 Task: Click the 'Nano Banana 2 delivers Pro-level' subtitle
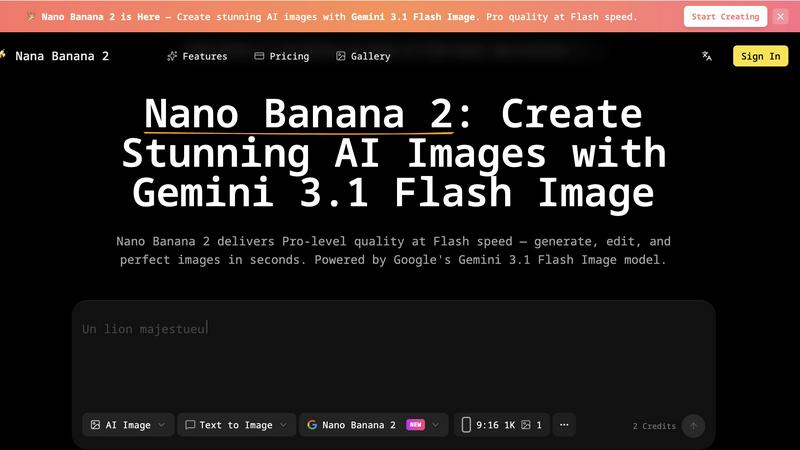pyautogui.click(x=393, y=251)
